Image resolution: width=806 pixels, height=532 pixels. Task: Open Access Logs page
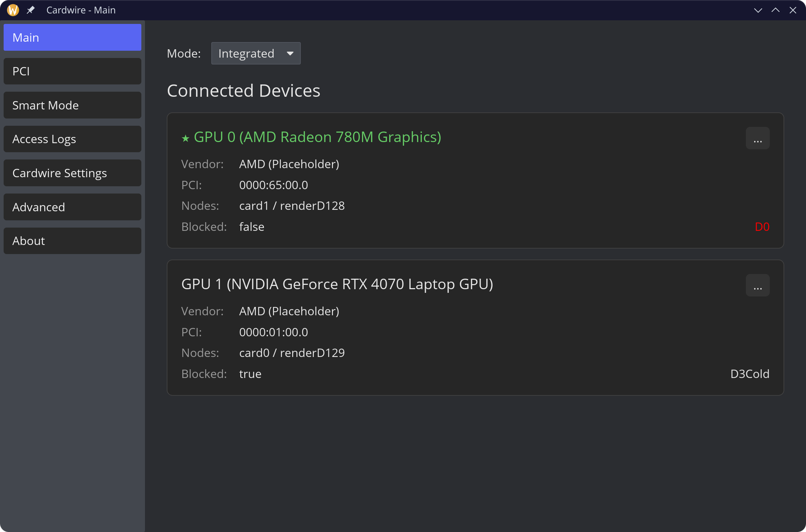(72, 139)
